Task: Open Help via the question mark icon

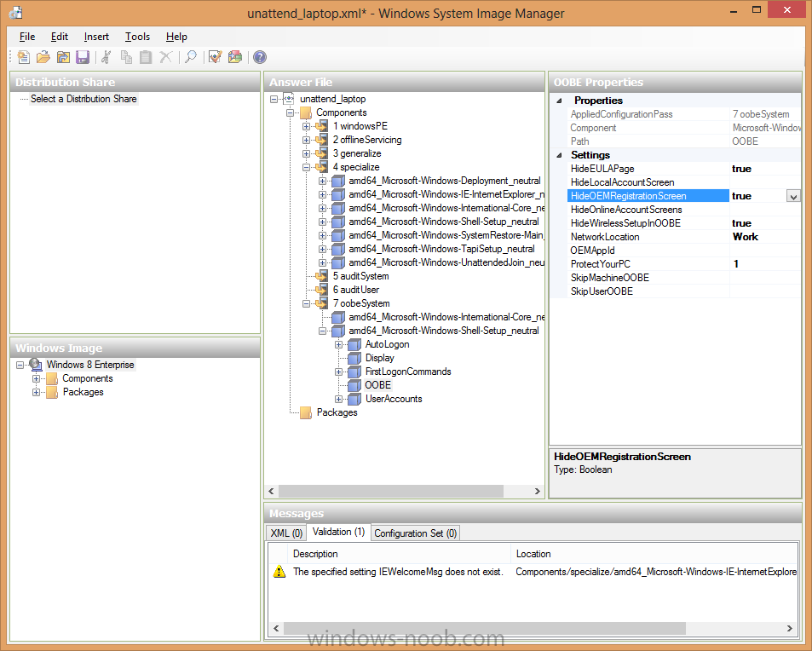Action: pyautogui.click(x=259, y=57)
